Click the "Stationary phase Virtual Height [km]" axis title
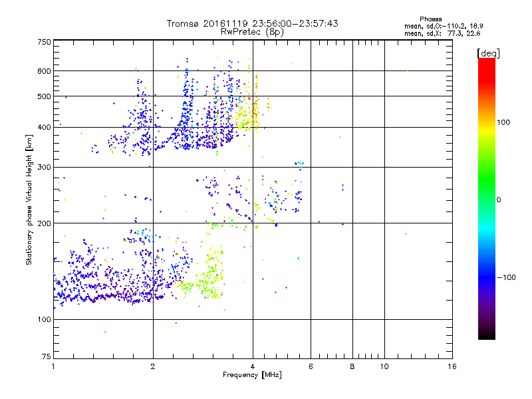 (x=29, y=200)
